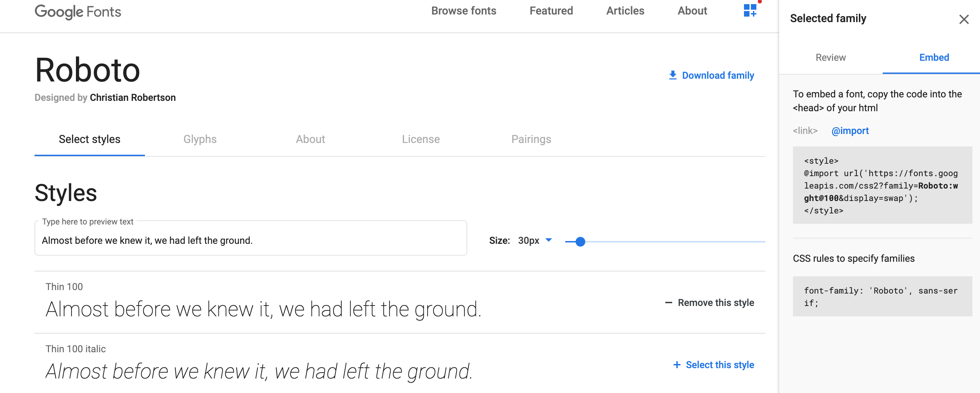The width and height of the screenshot is (980, 393).
Task: Choose the <link> embed option
Action: 805,131
